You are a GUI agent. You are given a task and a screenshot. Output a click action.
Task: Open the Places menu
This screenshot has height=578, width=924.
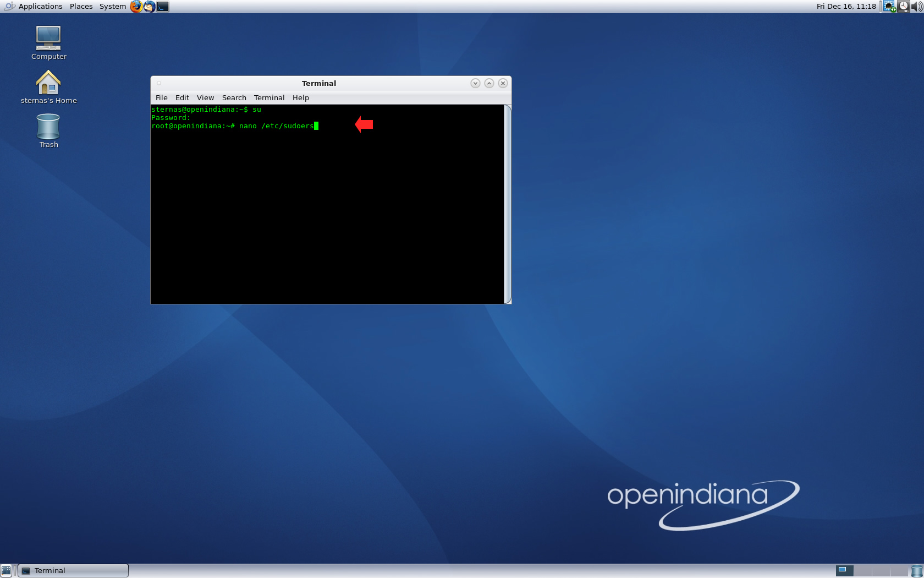pyautogui.click(x=81, y=7)
